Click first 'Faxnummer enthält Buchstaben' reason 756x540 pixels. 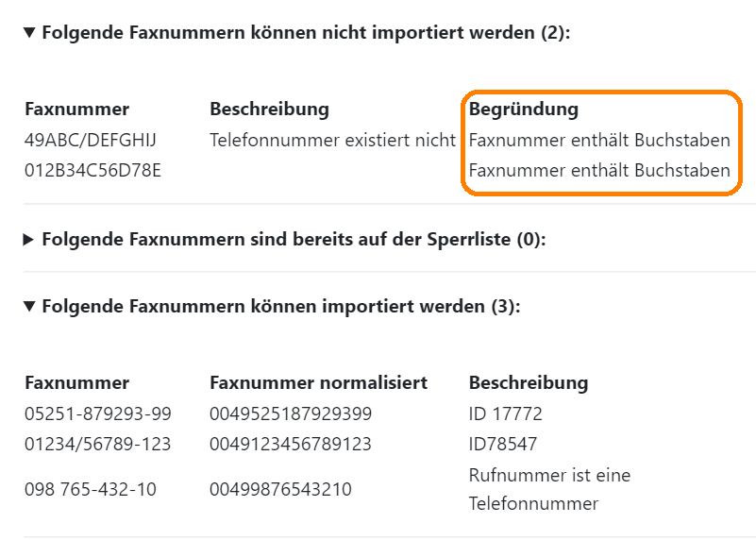[599, 141]
